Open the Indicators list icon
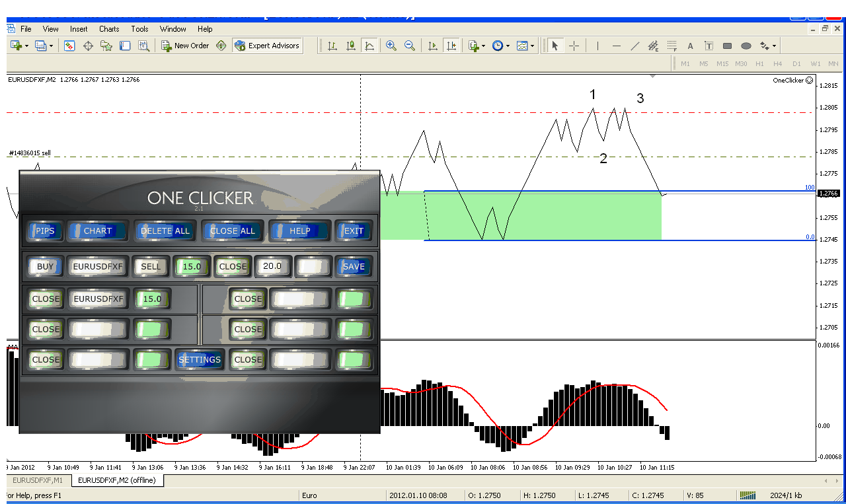 tap(473, 46)
